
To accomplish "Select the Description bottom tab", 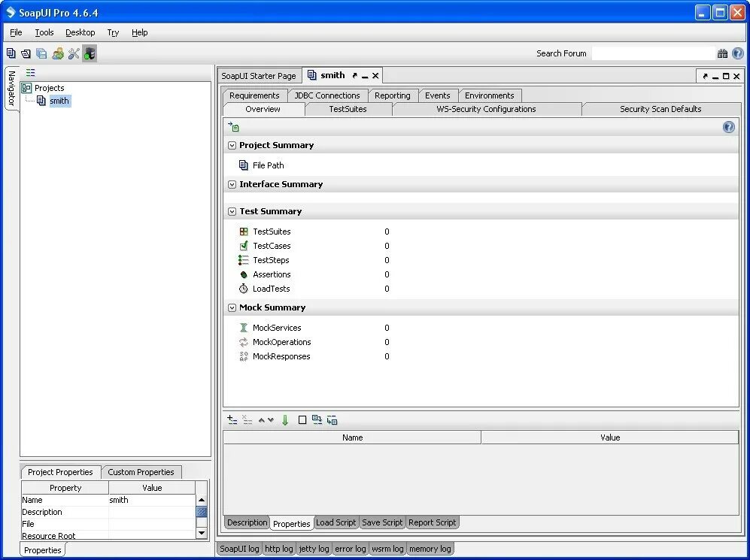I will [x=247, y=522].
